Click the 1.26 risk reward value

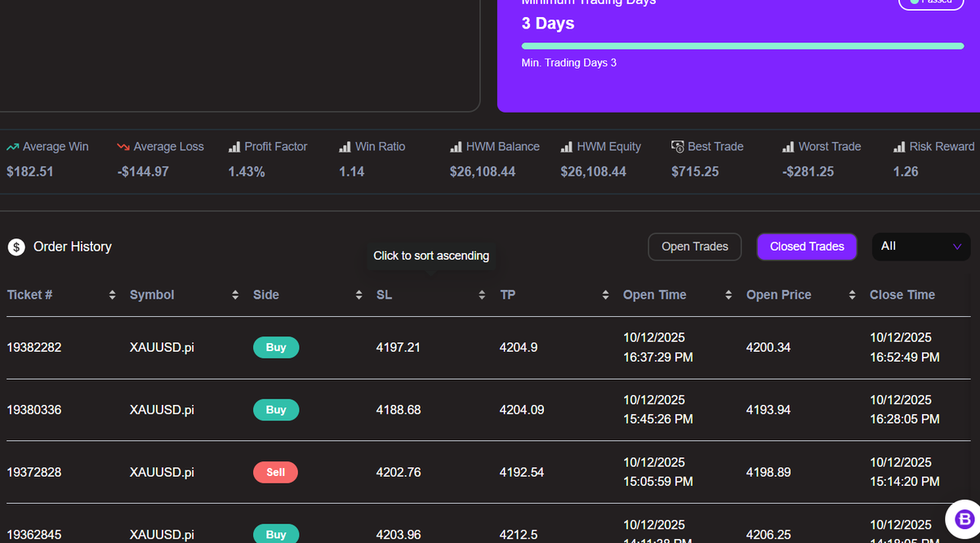906,171
